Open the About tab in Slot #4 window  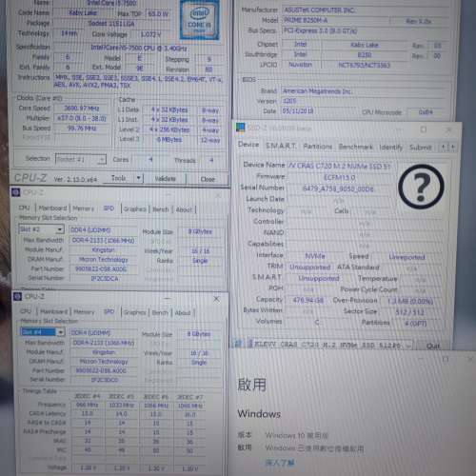tap(183, 313)
